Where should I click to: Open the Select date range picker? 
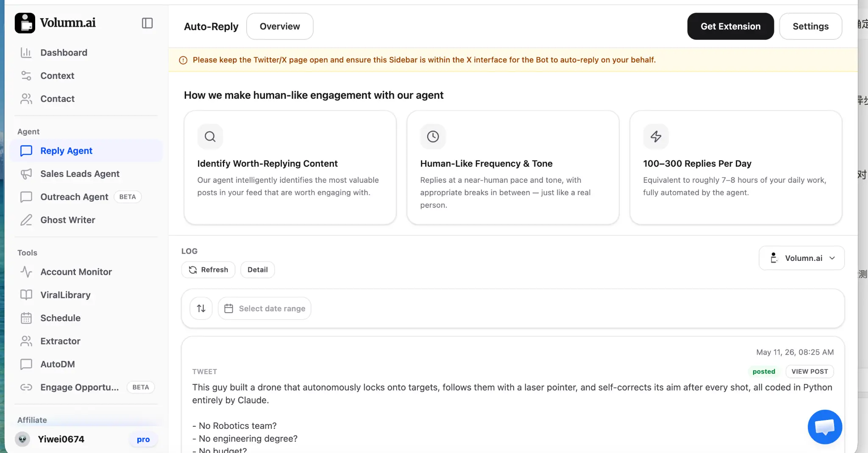[x=264, y=308]
